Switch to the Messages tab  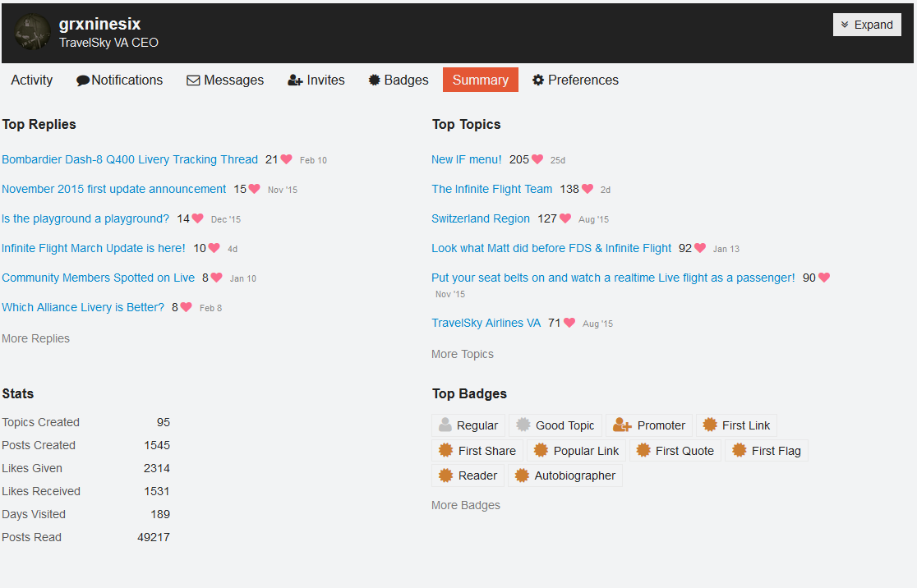(225, 80)
